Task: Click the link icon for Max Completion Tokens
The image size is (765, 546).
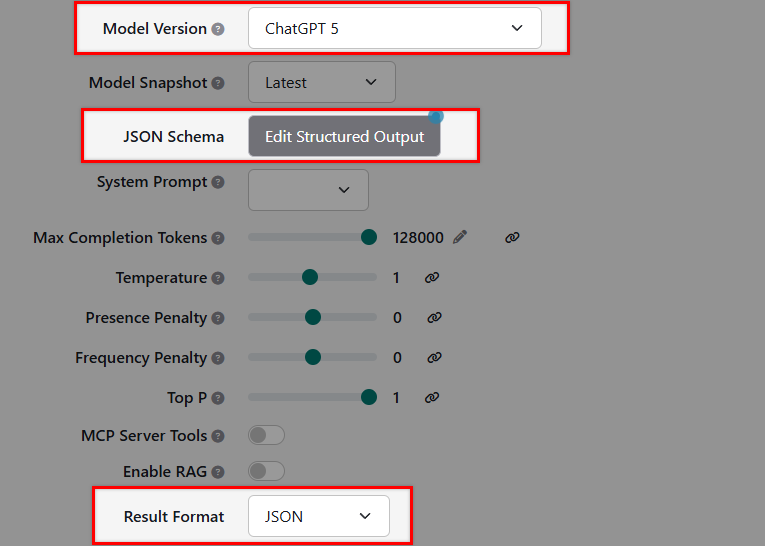Action: point(512,237)
